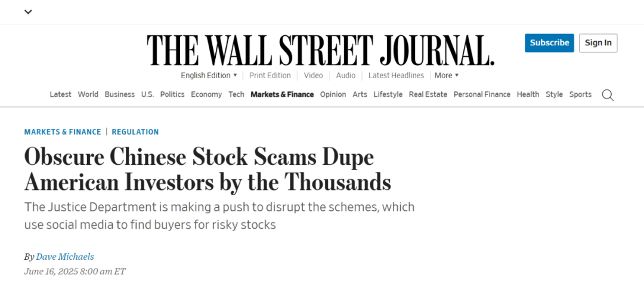644x292 pixels.
Task: Open the Personal Finance section
Action: tap(482, 94)
